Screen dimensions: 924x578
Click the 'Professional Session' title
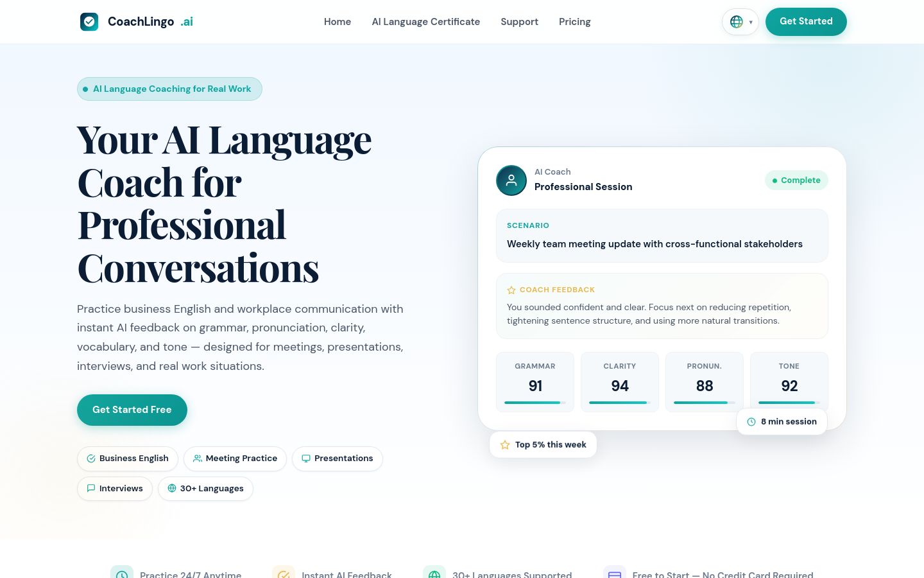pyautogui.click(x=583, y=187)
